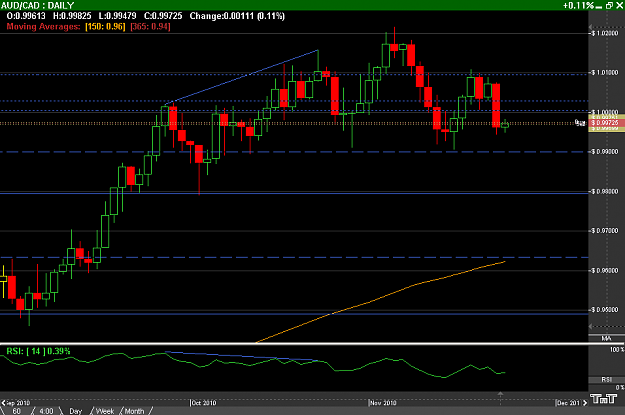This screenshot has width=625, height=415.
Task: Click the red current price tag 0.99726
Action: pyautogui.click(x=605, y=123)
